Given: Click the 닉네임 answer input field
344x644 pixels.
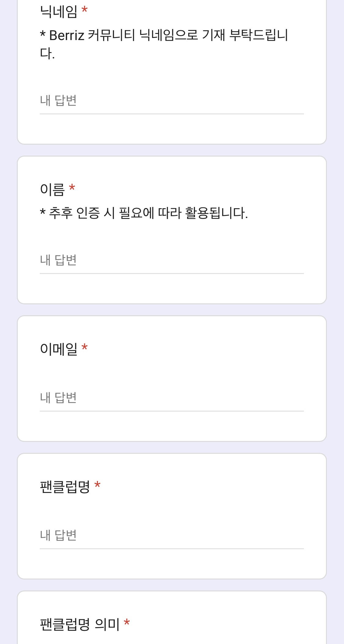Looking at the screenshot, I should [x=172, y=101].
